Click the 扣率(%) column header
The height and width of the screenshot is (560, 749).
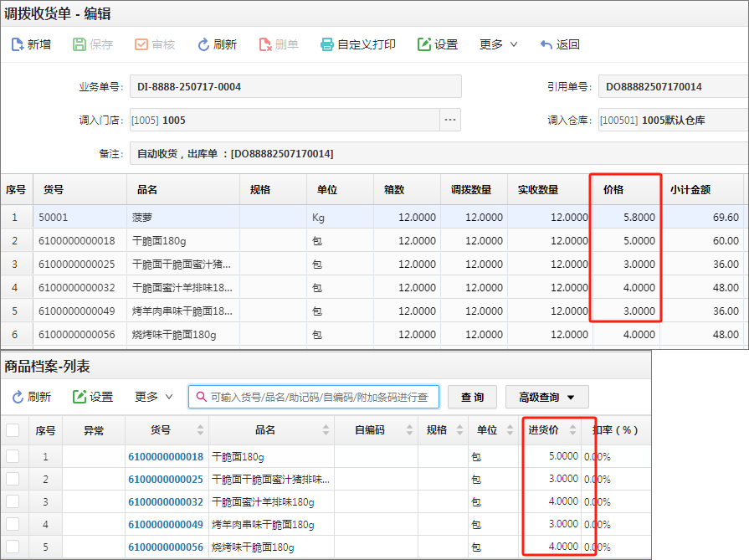[x=615, y=430]
